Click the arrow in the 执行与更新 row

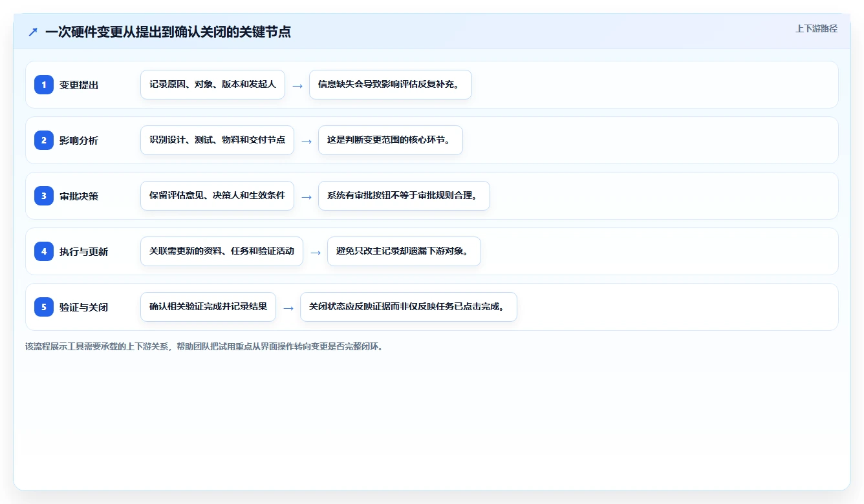(x=316, y=252)
